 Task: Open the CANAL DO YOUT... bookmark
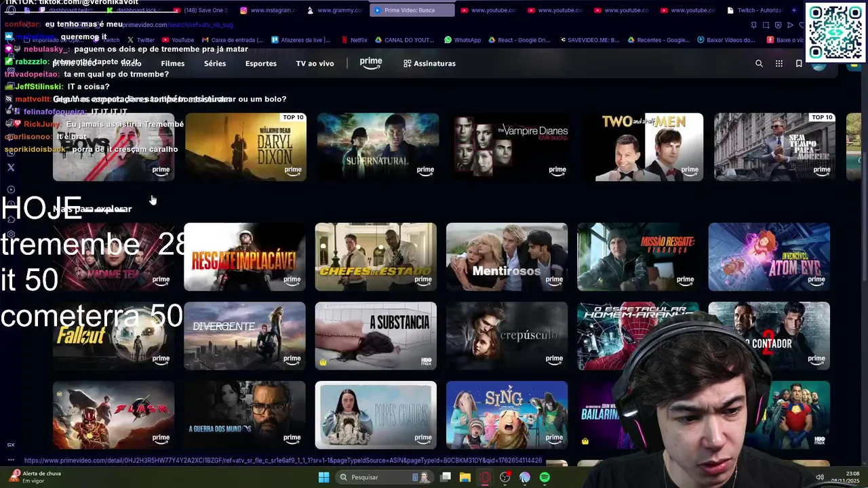click(x=405, y=40)
